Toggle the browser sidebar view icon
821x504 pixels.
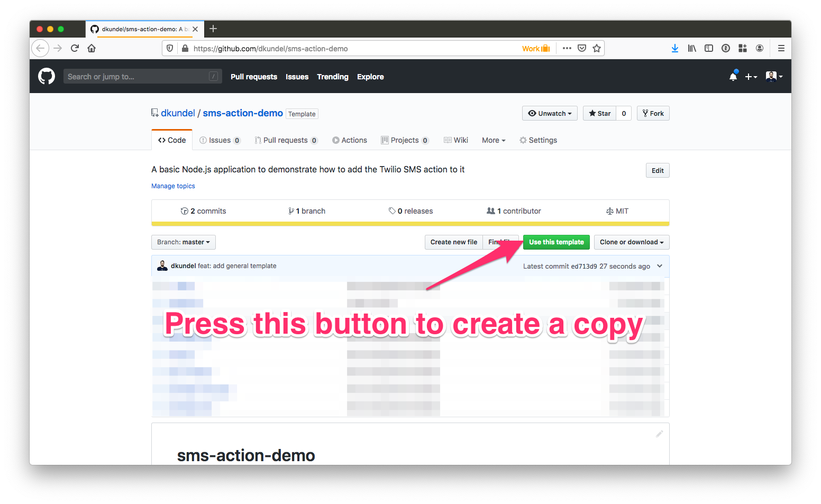(709, 48)
